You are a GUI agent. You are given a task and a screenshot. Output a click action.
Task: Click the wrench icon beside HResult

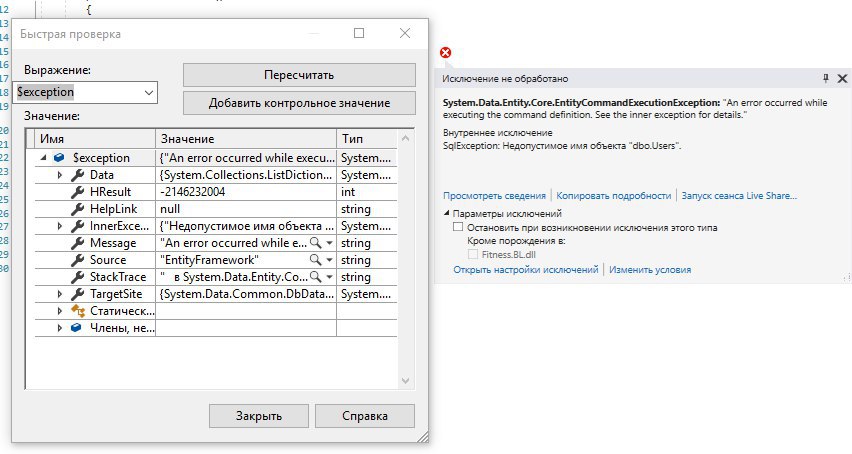coord(77,192)
